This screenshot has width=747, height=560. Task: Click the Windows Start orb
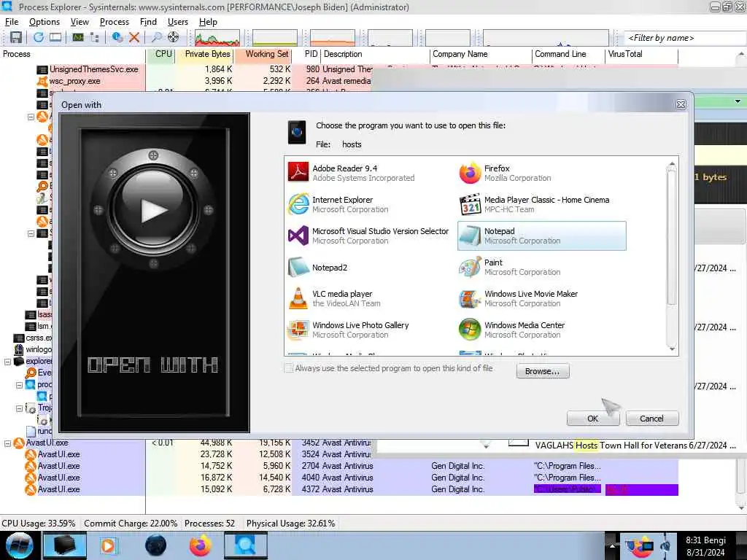(19, 545)
